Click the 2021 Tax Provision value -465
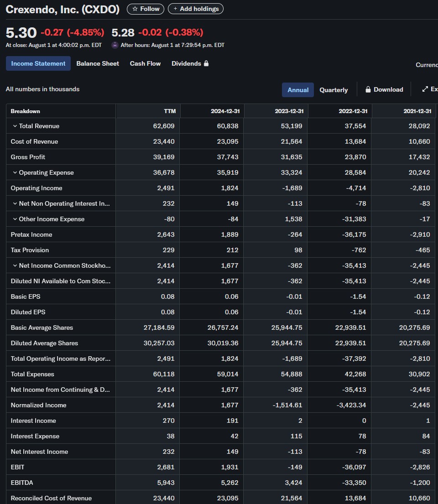Image resolution: width=438 pixels, height=504 pixels. click(422, 250)
